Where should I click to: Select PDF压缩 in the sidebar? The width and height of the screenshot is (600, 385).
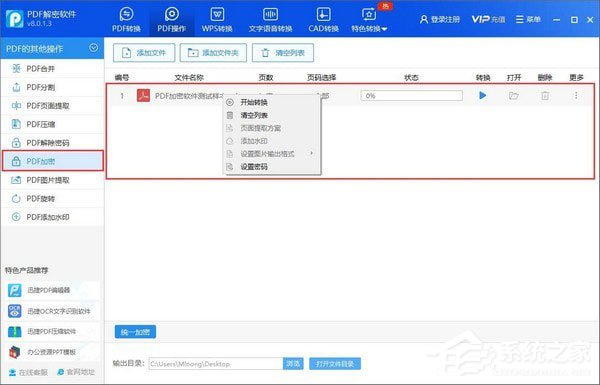click(52, 124)
